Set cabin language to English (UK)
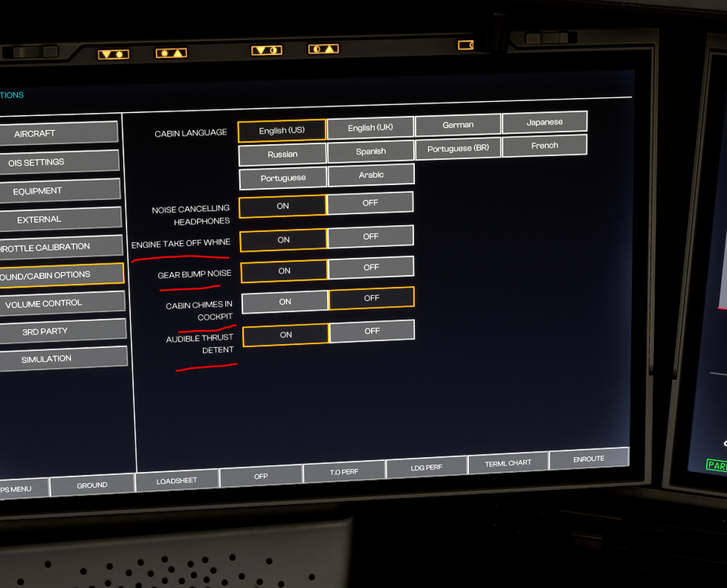 tap(370, 128)
